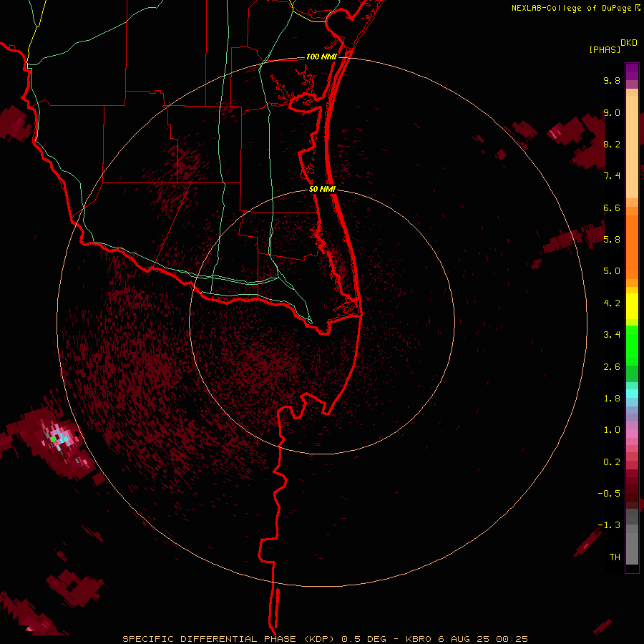Click the 5.0 scale value

pos(612,271)
